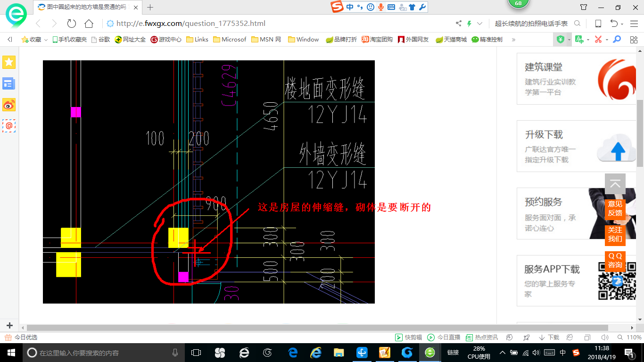Click the QQ咨询 orange button
The width and height of the screenshot is (644, 362).
[x=615, y=261]
